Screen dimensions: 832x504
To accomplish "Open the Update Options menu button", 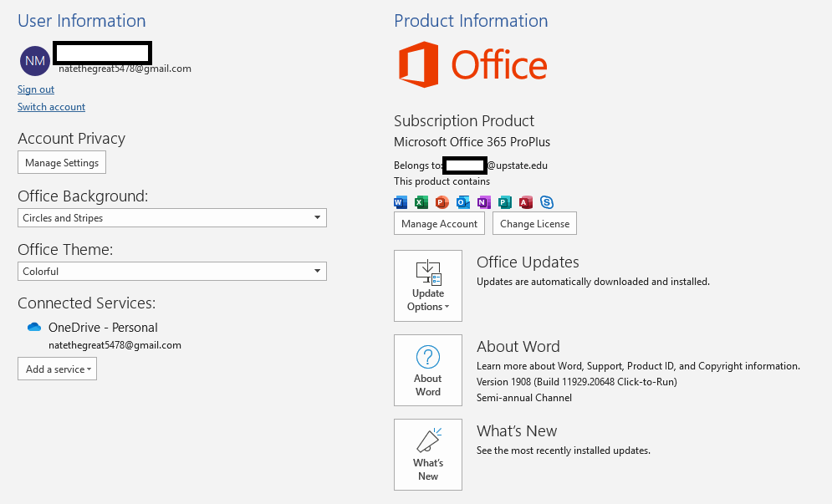I will click(428, 286).
